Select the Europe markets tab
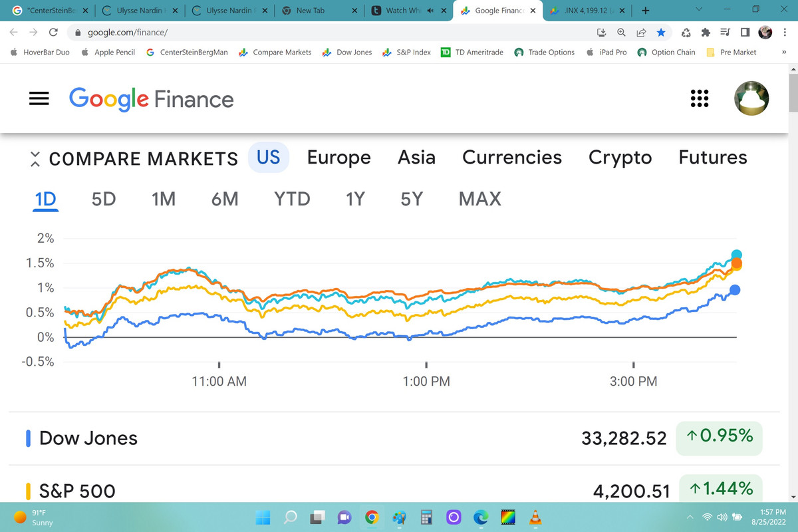The image size is (798, 532). (x=339, y=157)
